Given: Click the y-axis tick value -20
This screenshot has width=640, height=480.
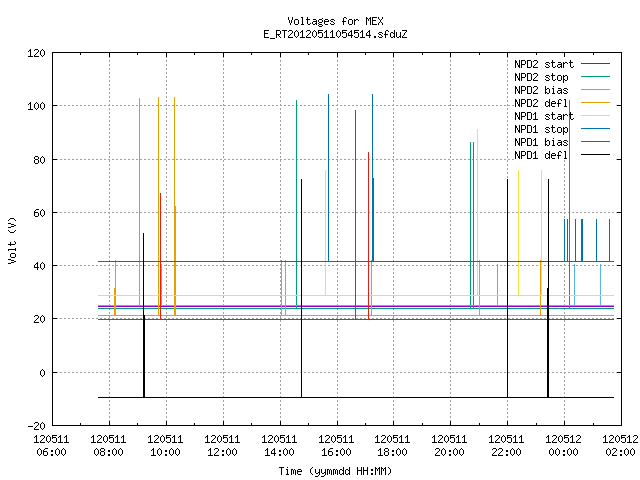Looking at the screenshot, I should (36, 426).
